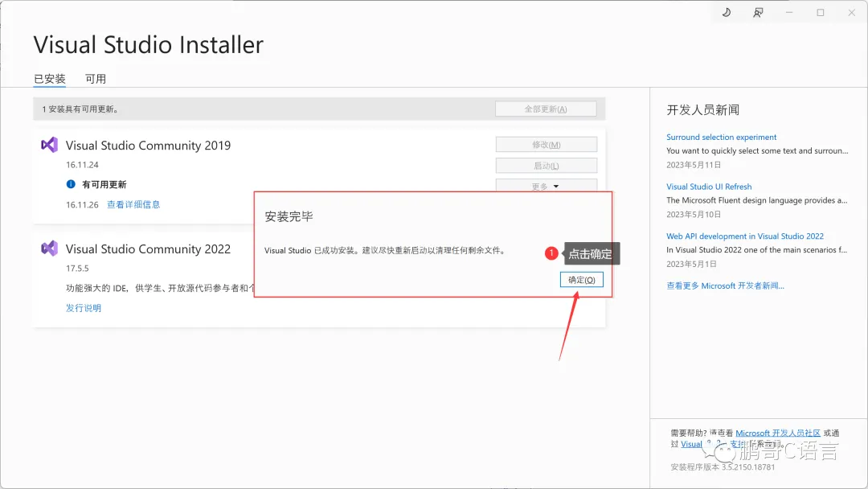The height and width of the screenshot is (489, 868).
Task: Click the version text 17.5.5
Action: point(77,268)
